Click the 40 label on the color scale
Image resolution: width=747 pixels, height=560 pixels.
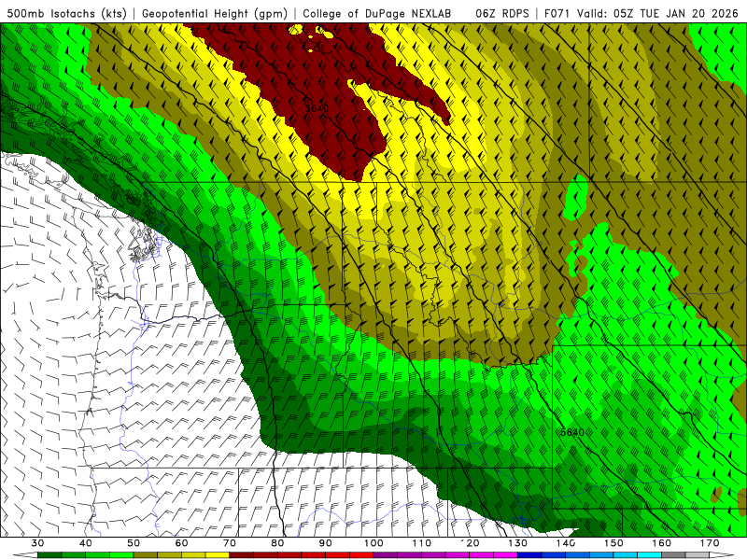click(x=86, y=543)
